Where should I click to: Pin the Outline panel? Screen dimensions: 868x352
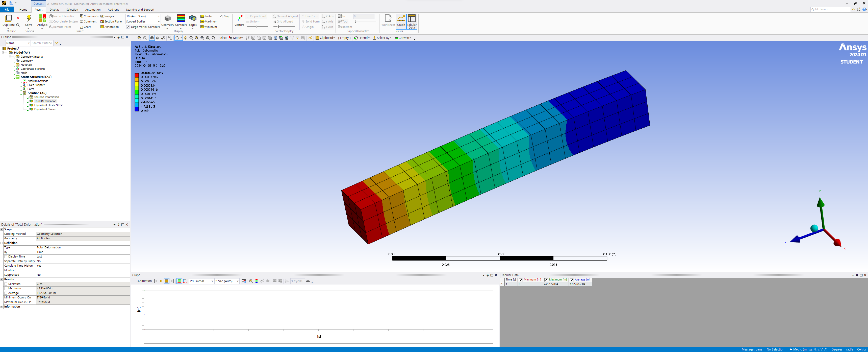coord(119,37)
